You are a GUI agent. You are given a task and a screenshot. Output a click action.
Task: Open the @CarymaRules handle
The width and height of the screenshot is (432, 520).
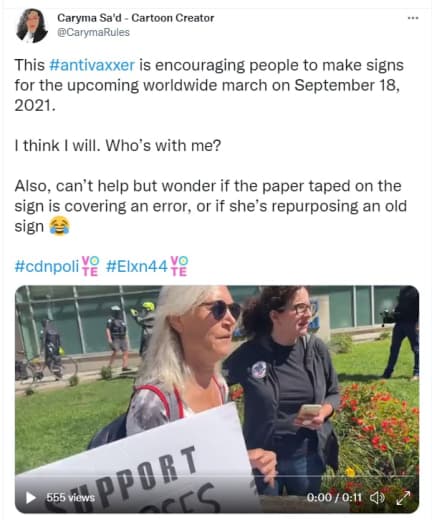pos(93,32)
